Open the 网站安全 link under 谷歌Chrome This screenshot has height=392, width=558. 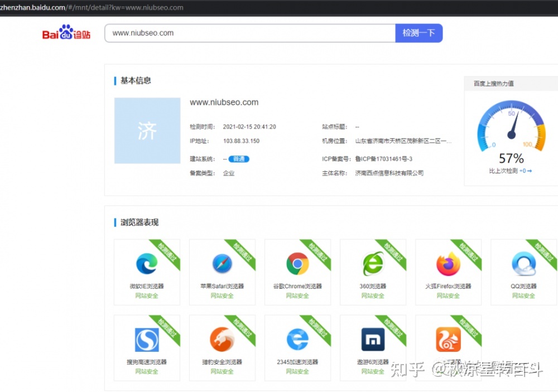[297, 296]
